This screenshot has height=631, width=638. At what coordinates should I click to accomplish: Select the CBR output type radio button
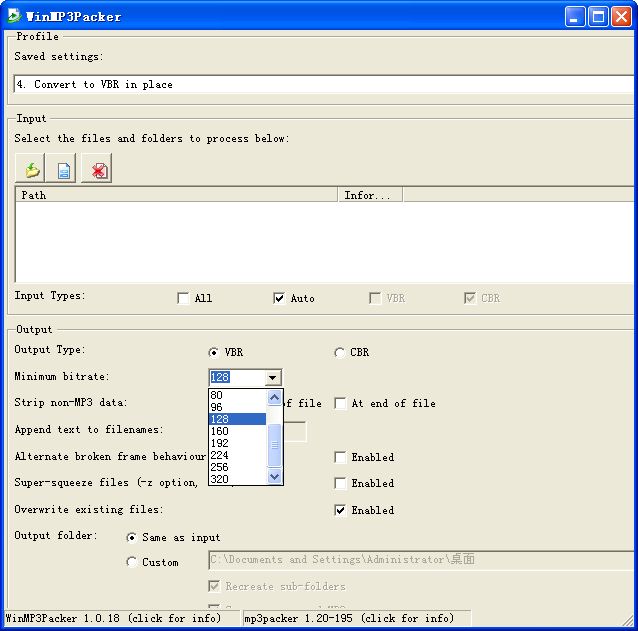click(x=339, y=352)
